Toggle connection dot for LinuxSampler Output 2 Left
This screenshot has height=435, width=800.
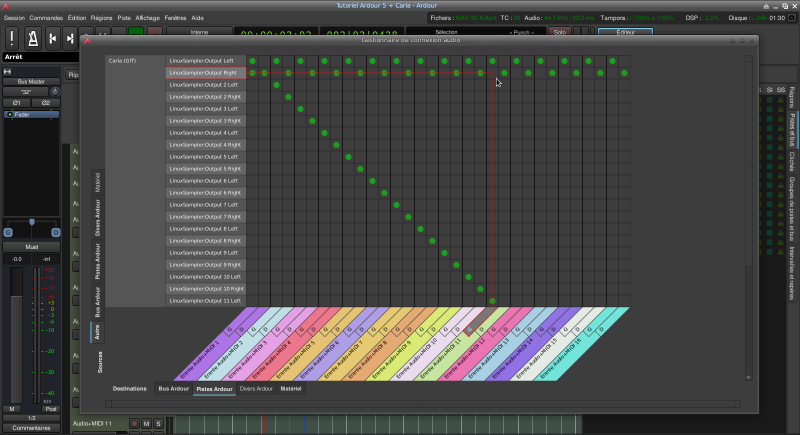pos(277,85)
